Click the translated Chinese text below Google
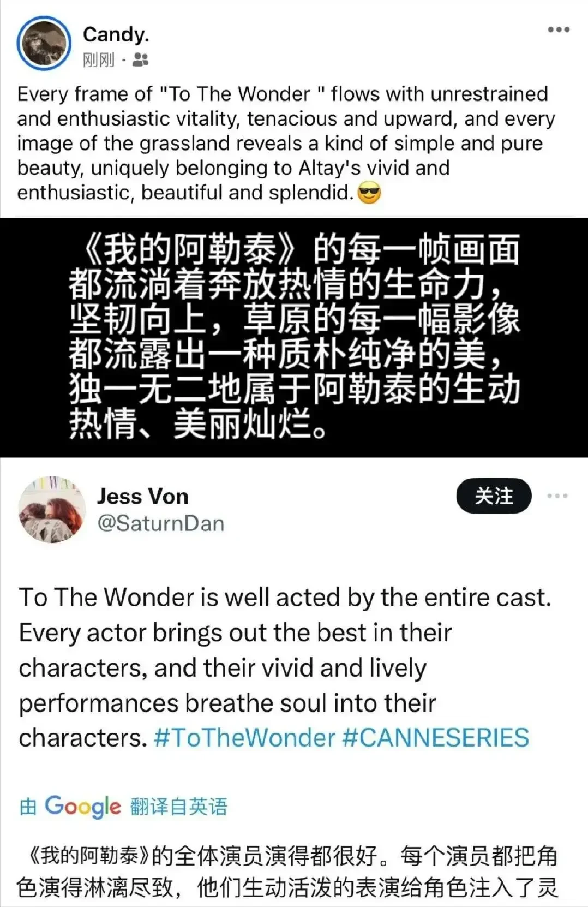 point(286,872)
